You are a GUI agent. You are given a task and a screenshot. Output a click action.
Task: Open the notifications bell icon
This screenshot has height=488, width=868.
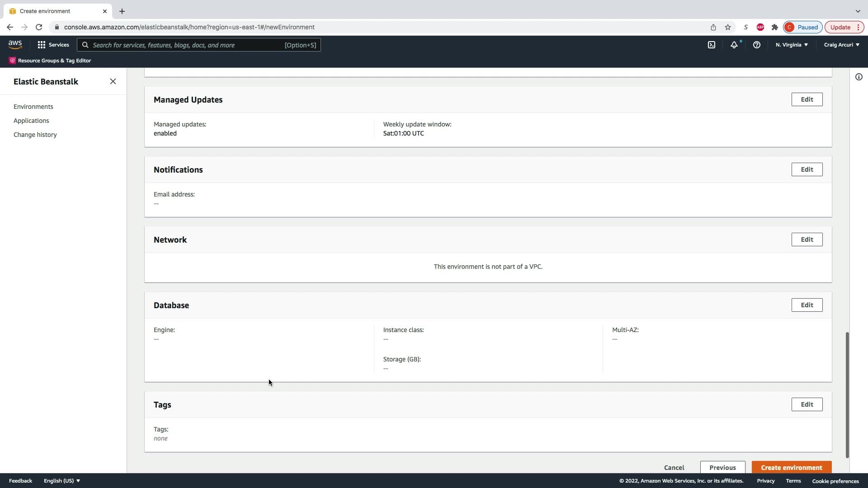(x=734, y=45)
